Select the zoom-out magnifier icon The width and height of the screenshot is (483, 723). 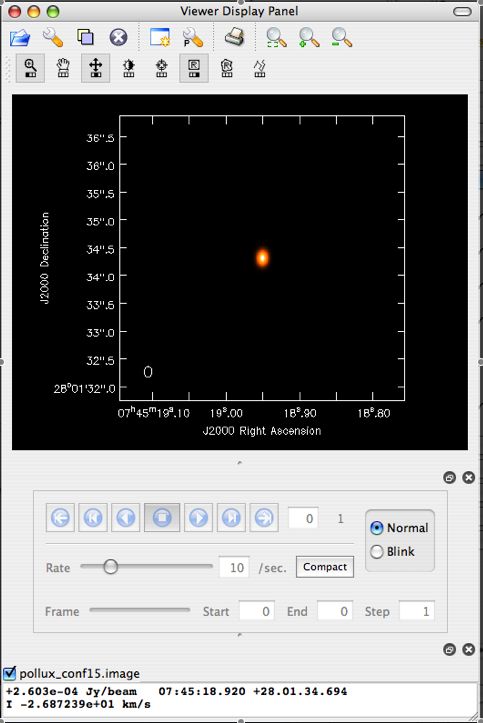point(342,37)
